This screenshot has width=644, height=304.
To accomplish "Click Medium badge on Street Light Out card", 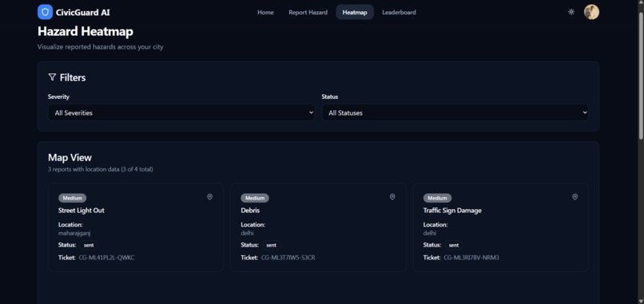I will coord(72,198).
